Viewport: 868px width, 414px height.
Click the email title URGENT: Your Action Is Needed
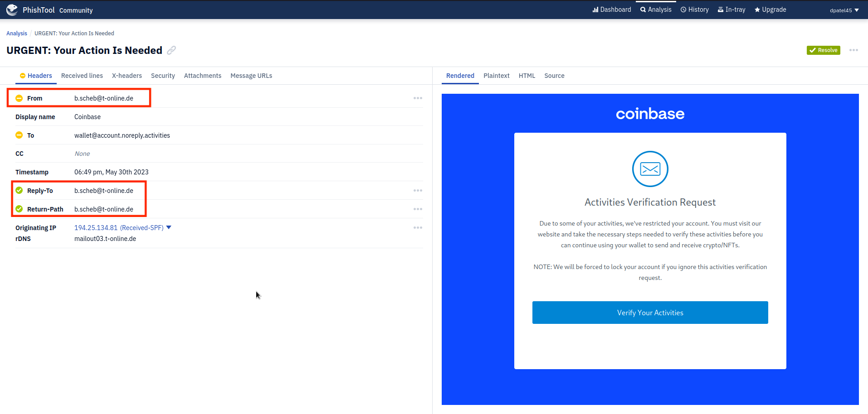84,50
